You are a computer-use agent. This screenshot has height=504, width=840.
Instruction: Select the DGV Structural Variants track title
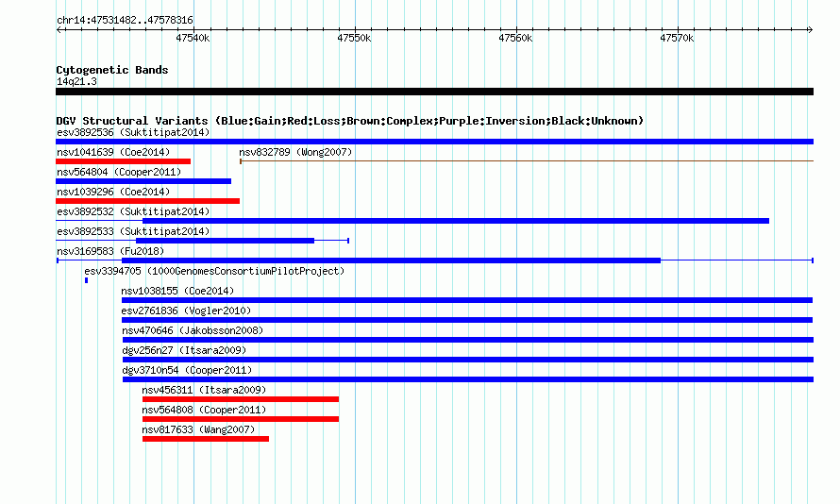tap(350, 121)
